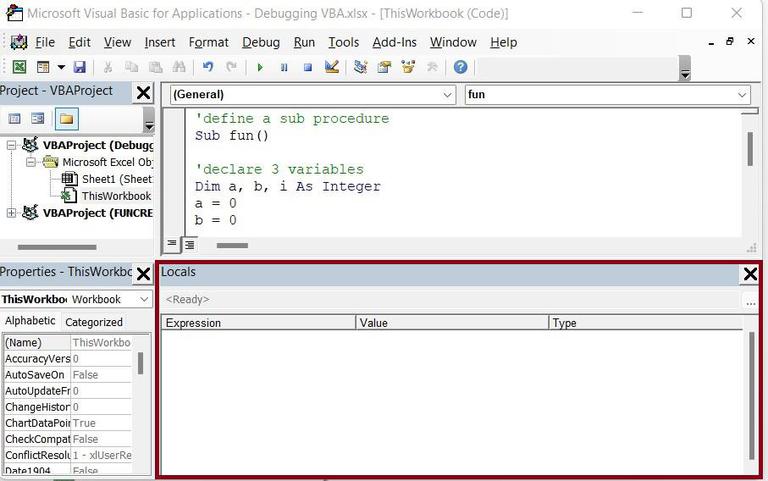Undo the last action with blue arrow
The image size is (768, 481).
[x=208, y=67]
